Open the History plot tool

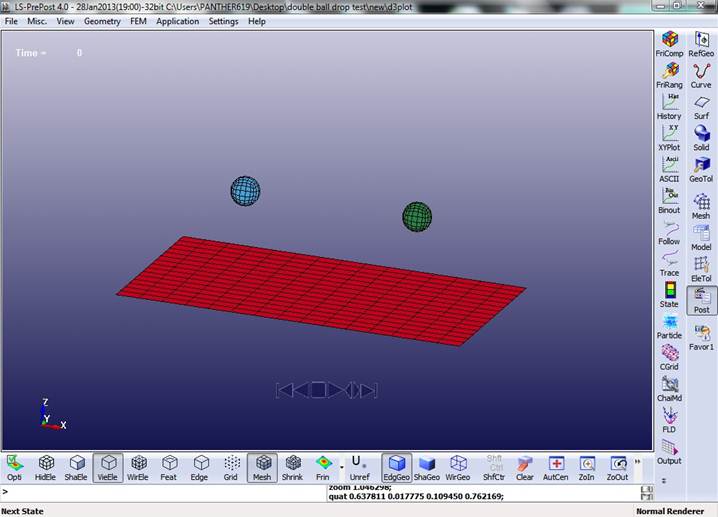[x=669, y=107]
